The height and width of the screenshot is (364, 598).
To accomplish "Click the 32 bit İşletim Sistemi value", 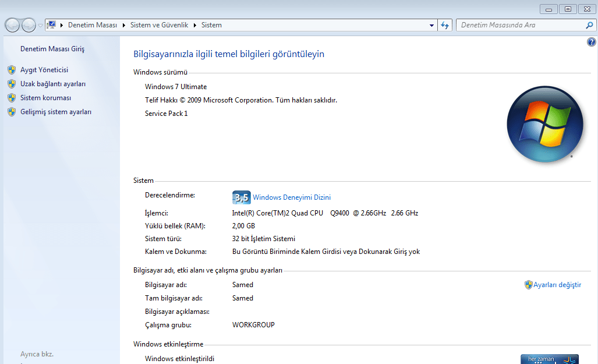I will pos(264,239).
